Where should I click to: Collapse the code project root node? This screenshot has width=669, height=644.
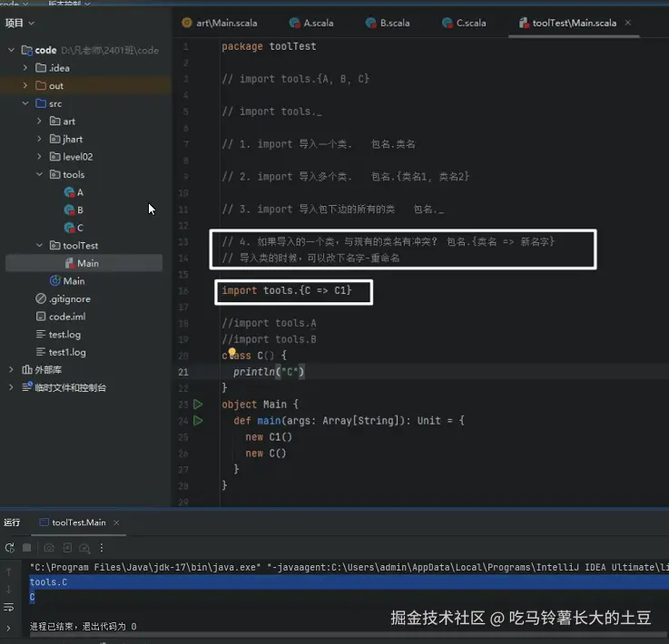[x=12, y=50]
